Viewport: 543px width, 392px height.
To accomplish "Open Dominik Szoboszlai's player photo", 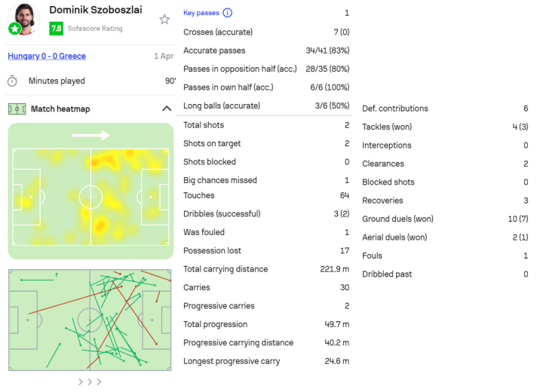I will 25,17.
